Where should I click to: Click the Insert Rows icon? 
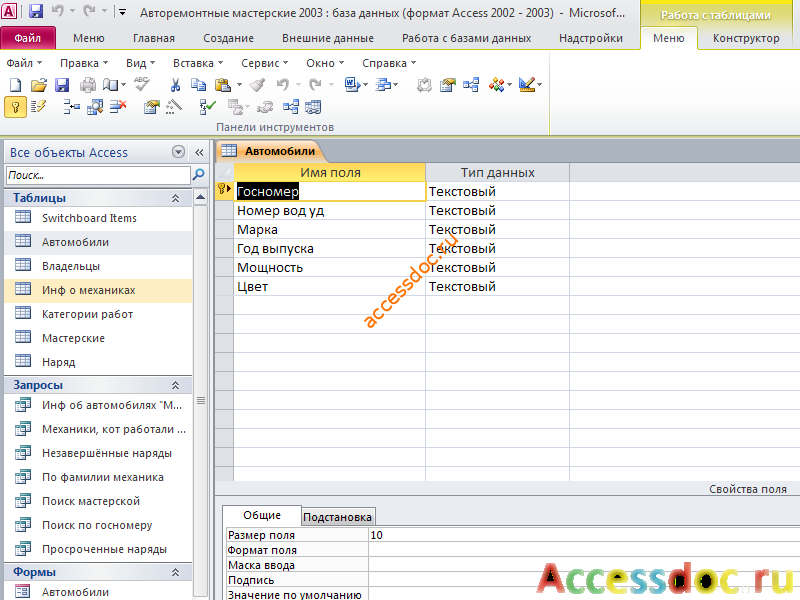coord(71,107)
